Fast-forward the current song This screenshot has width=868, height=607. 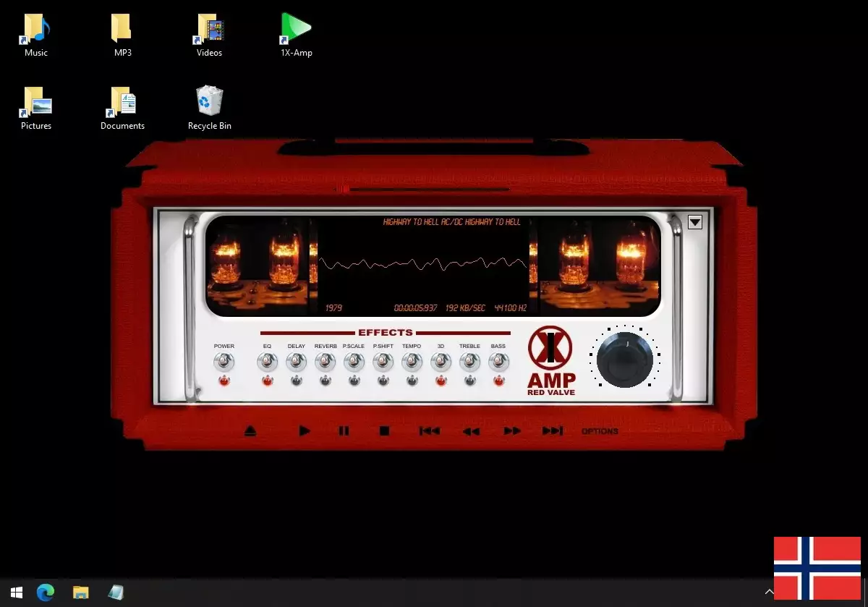pos(511,430)
